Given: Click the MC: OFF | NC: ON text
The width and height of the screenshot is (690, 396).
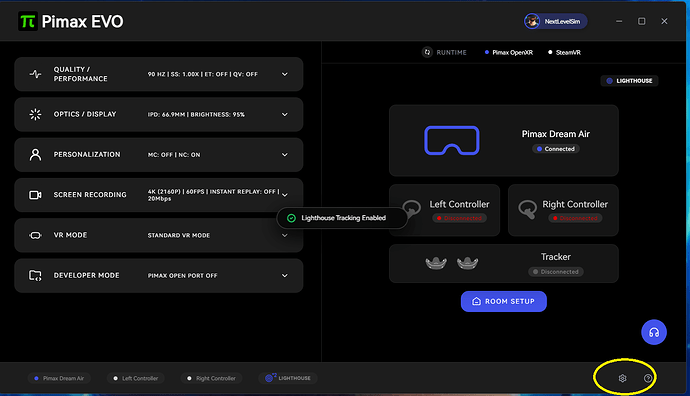Looking at the screenshot, I should 174,155.
